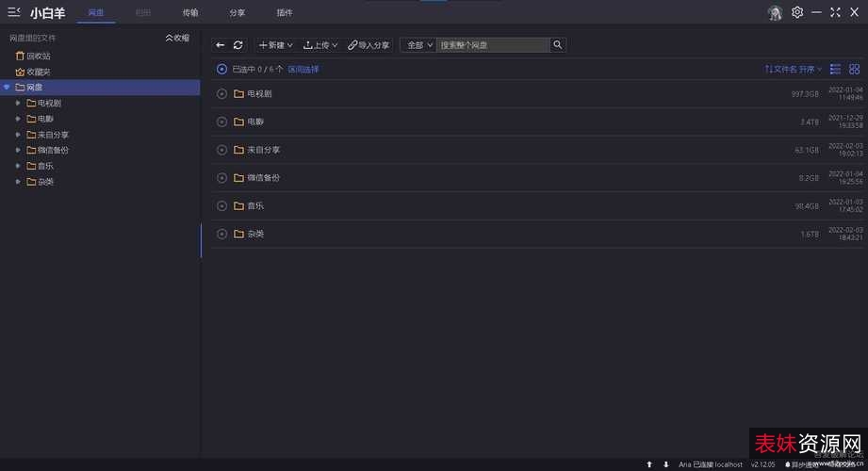Select the 电影 row checkbox
The image size is (868, 471).
(x=222, y=122)
